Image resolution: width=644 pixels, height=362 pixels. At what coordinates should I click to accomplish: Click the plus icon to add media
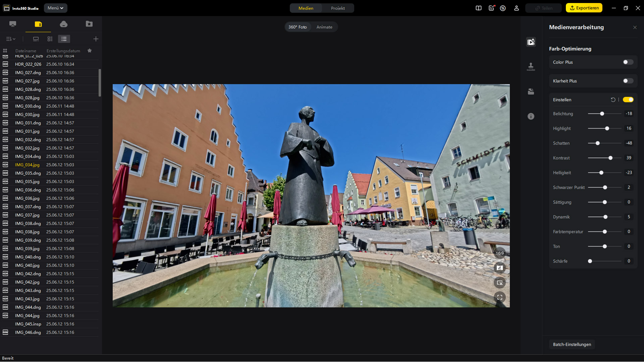click(96, 39)
